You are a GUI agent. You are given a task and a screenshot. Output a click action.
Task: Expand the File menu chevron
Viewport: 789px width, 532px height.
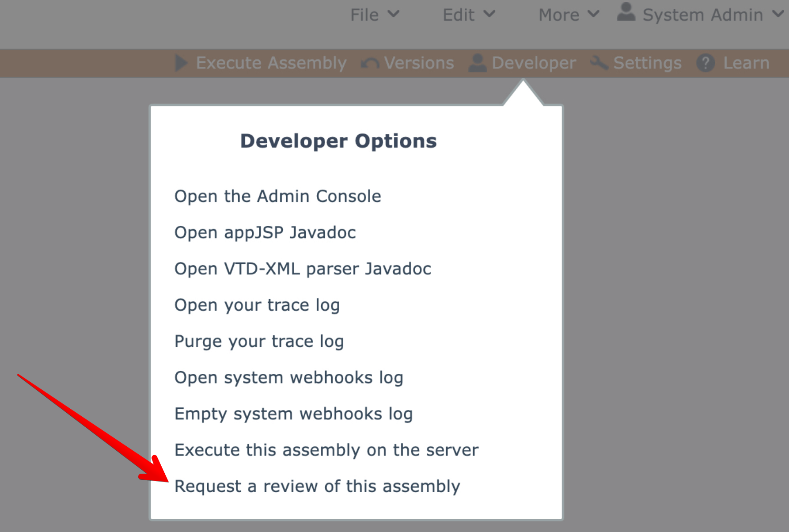point(394,14)
